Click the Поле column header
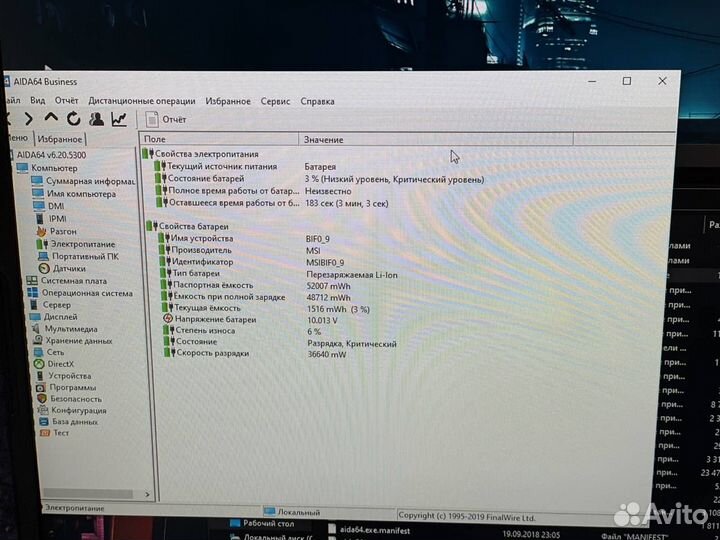Image resolution: width=720 pixels, height=540 pixels. click(219, 139)
